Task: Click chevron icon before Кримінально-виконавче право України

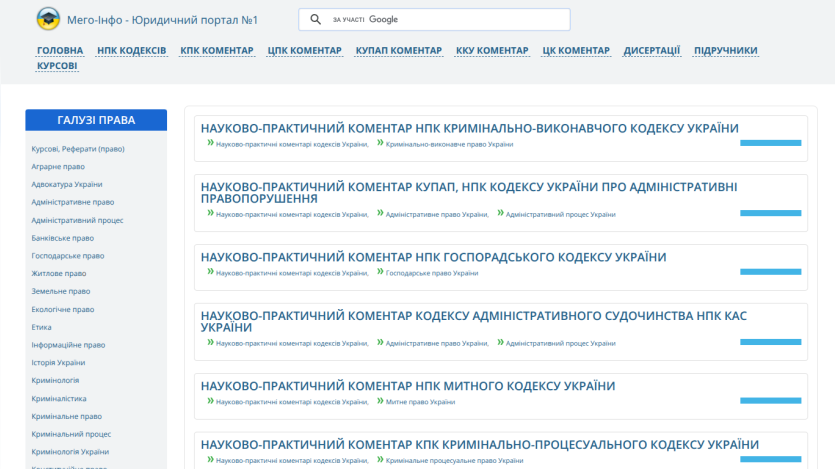Action: 380,143
